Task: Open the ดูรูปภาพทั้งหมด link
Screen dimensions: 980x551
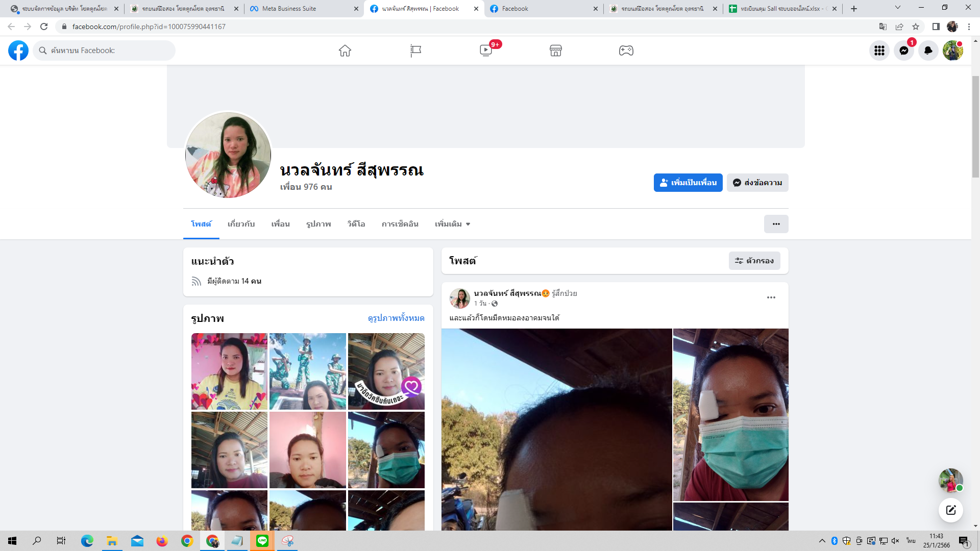Action: click(396, 318)
